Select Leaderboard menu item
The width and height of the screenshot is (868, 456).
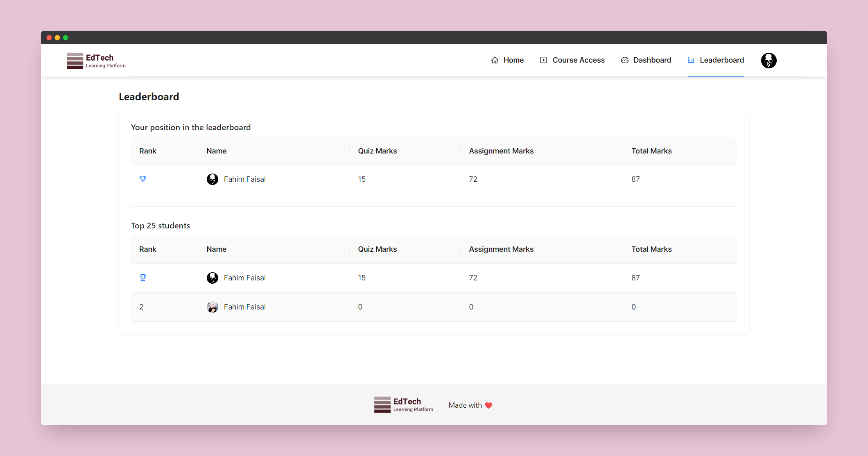point(721,60)
